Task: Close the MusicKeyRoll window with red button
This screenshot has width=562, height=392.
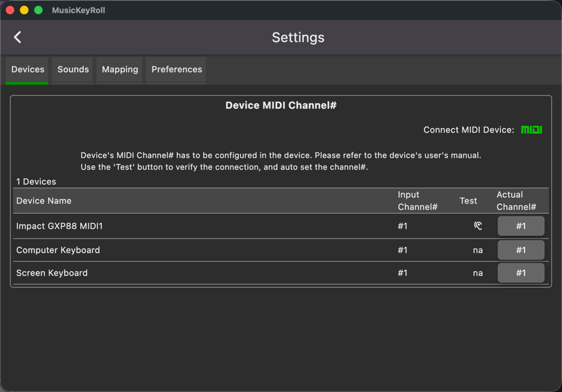Action: point(10,10)
